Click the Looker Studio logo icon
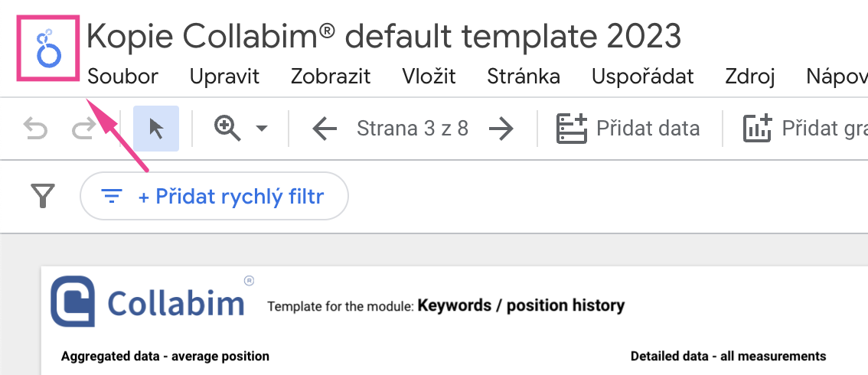The height and width of the screenshot is (375, 868). click(49, 48)
